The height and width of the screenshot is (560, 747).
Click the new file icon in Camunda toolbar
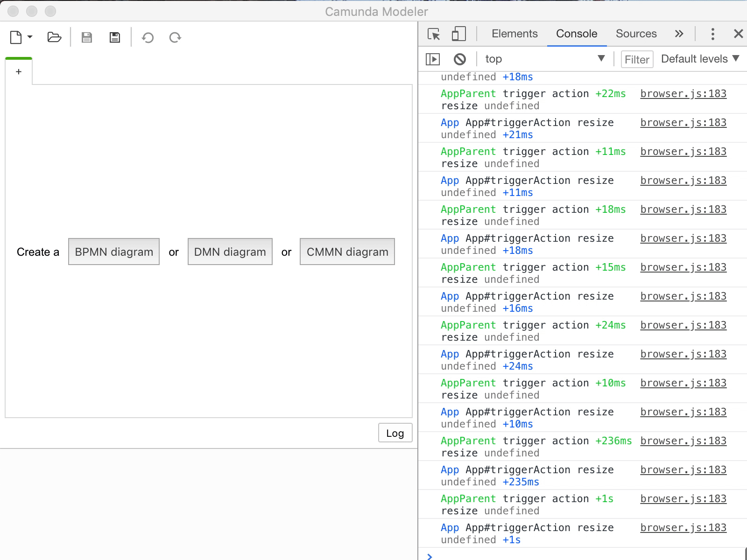tap(16, 37)
